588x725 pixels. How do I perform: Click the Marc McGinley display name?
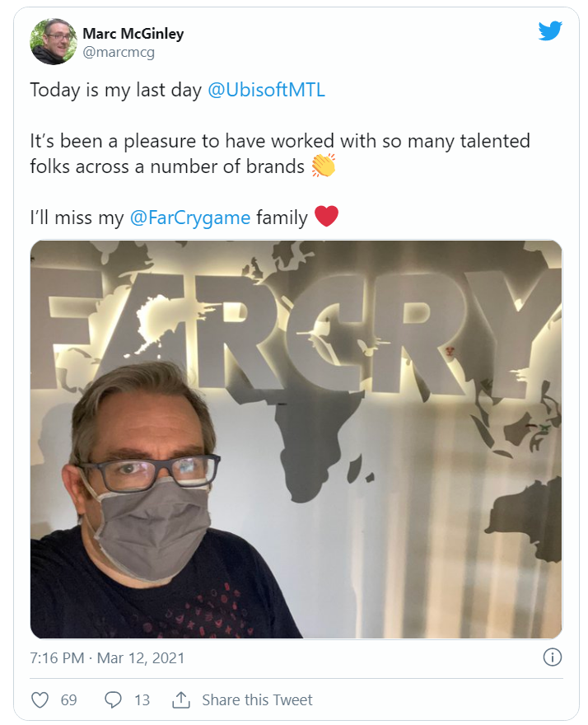(x=133, y=34)
